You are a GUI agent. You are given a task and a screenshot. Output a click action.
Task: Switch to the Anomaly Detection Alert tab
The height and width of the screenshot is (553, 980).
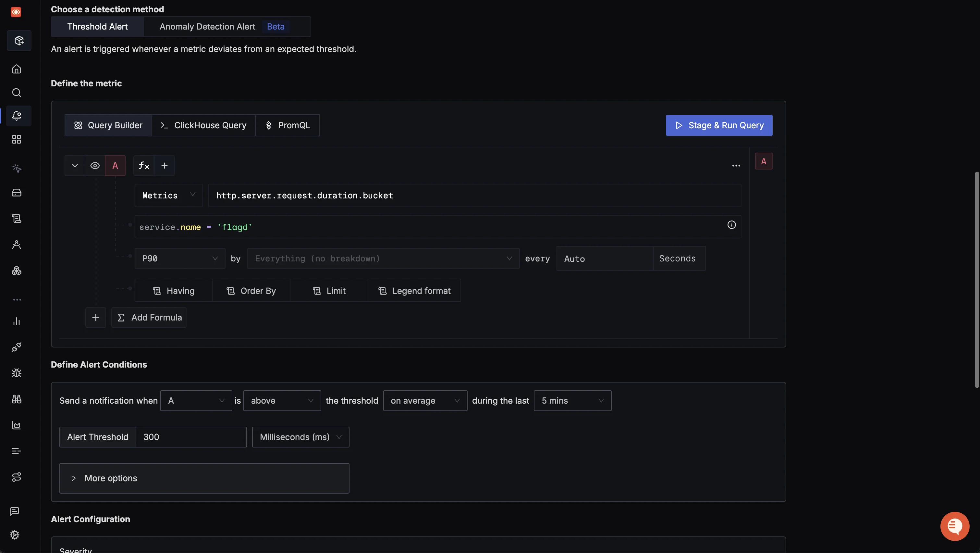point(207,26)
